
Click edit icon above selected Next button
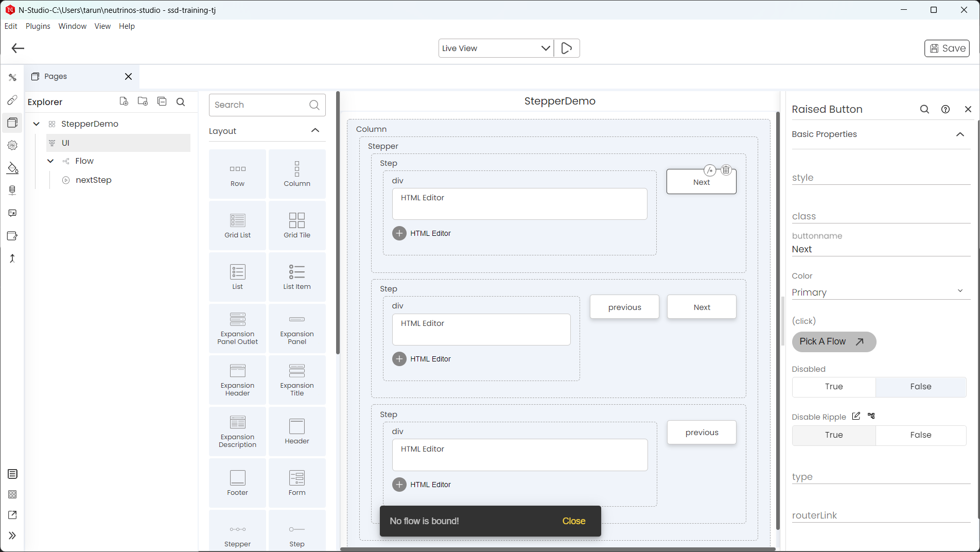coord(710,170)
